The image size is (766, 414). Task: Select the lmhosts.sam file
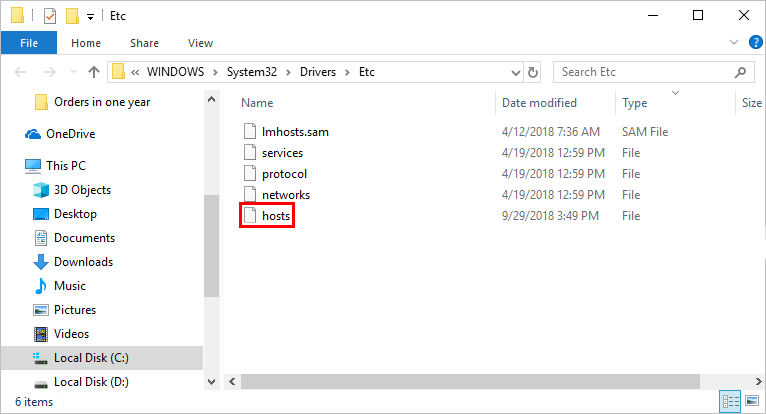pos(295,132)
